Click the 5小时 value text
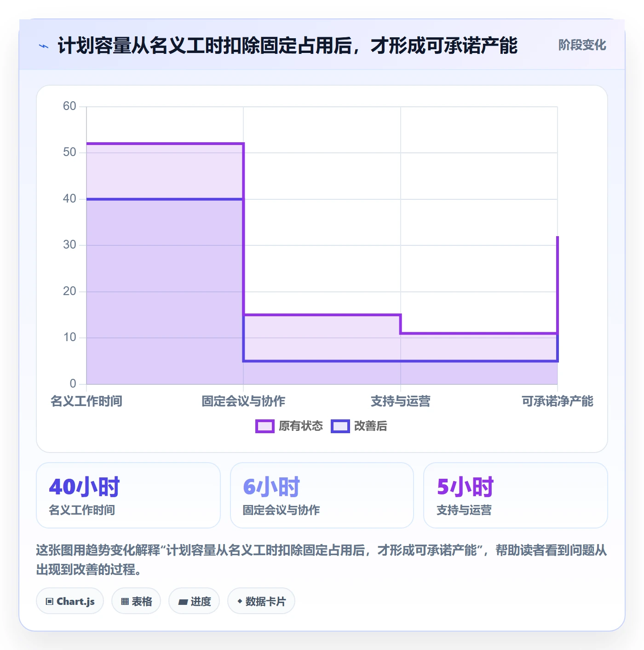 point(465,487)
